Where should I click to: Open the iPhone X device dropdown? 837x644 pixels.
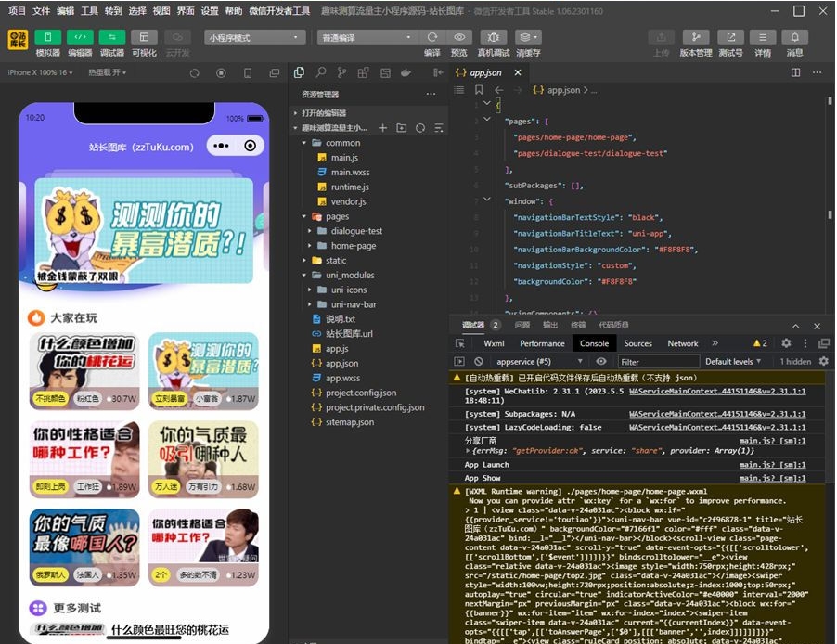point(41,72)
